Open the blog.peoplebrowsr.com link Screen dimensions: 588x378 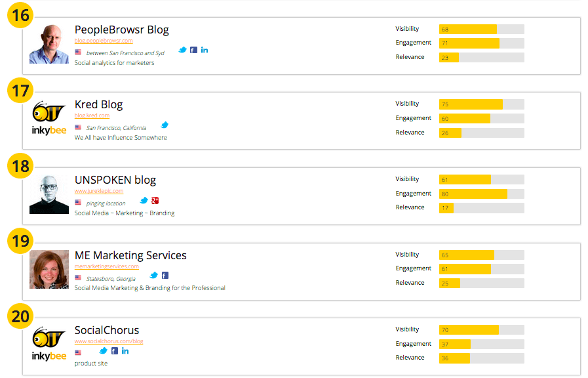click(104, 41)
